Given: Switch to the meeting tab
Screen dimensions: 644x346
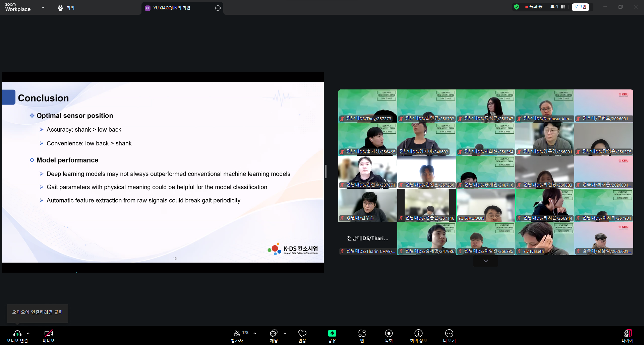Looking at the screenshot, I should click(66, 8).
